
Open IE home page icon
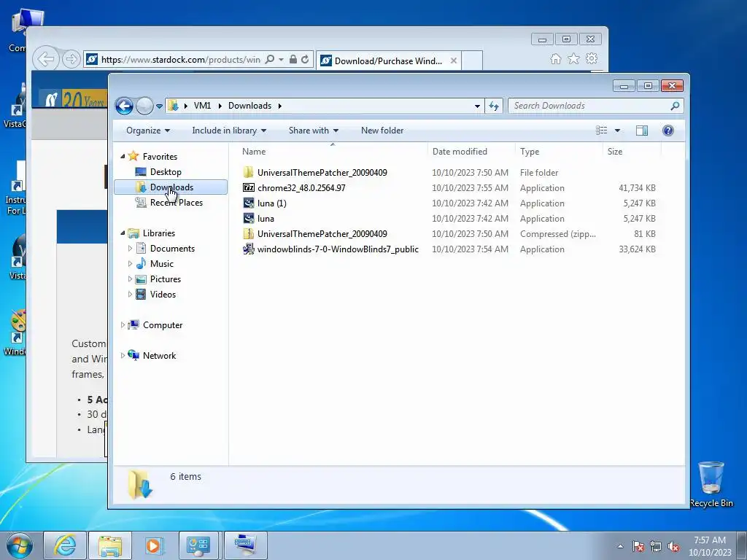coord(555,58)
